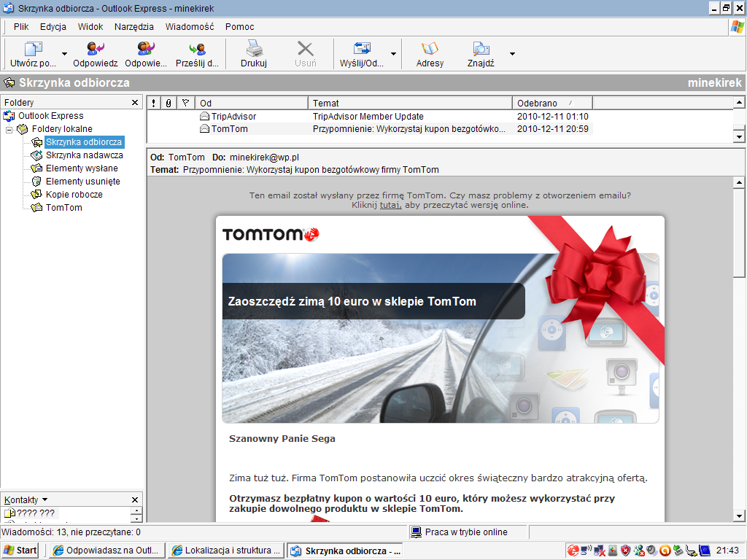Click the system tray clock showing 21:43

(x=727, y=551)
